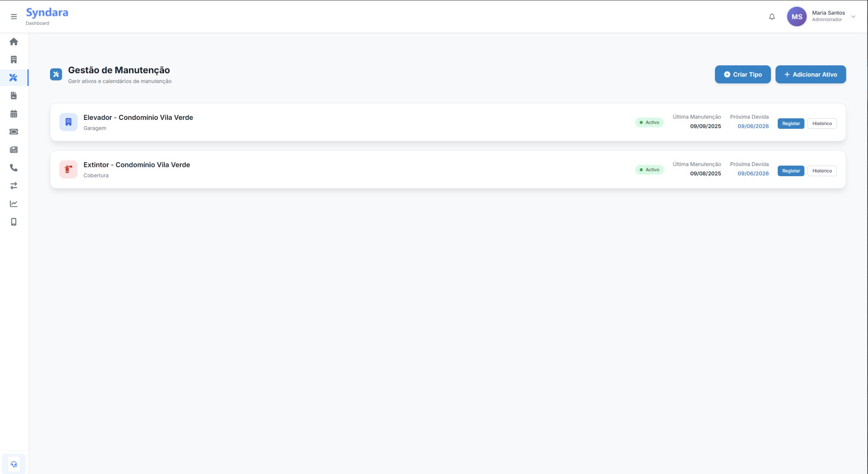This screenshot has width=868, height=474.
Task: Select the phone contacts icon
Action: [x=14, y=168]
